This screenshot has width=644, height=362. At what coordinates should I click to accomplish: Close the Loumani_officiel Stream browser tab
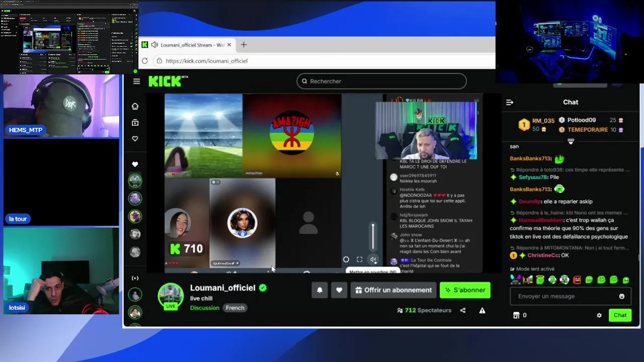pyautogui.click(x=229, y=45)
